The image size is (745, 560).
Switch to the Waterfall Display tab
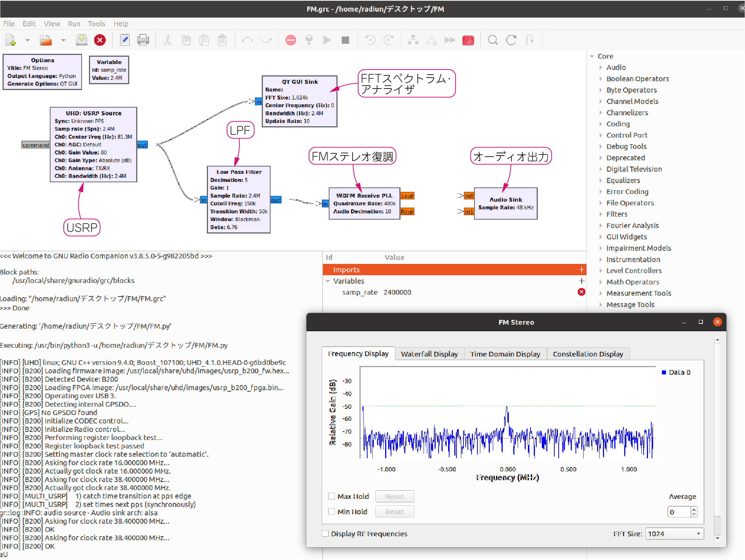[x=429, y=354]
